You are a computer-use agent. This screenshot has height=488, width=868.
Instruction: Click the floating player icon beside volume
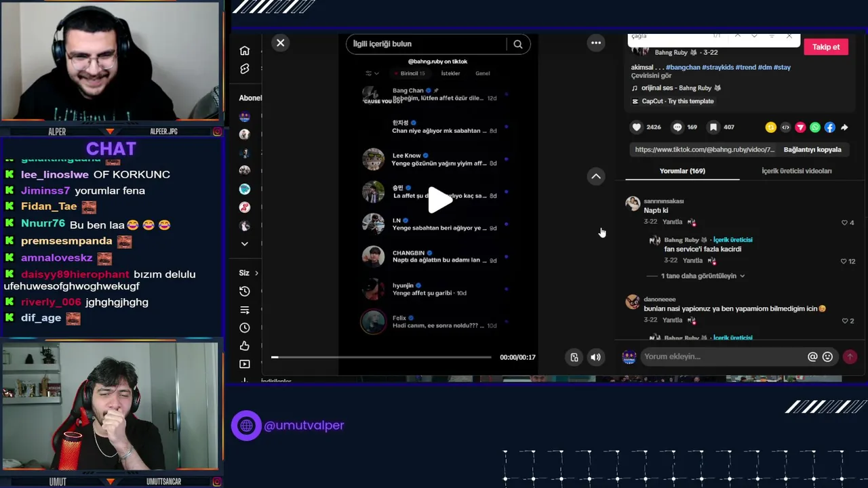click(x=574, y=357)
